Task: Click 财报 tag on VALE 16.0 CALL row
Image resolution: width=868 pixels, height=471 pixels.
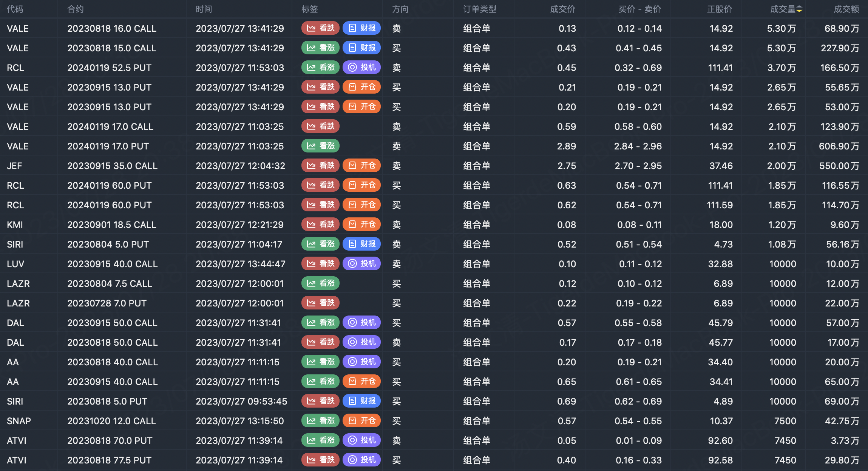Action: point(361,28)
